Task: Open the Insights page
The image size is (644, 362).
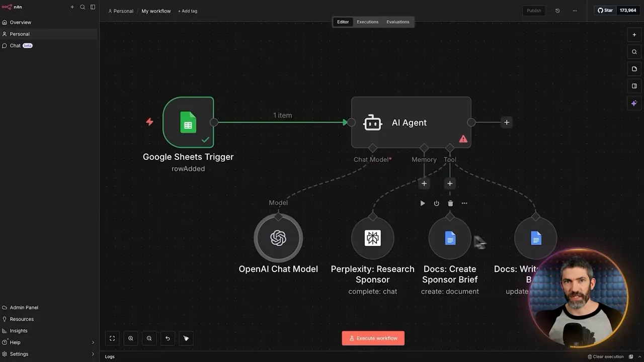Action: 49,330
